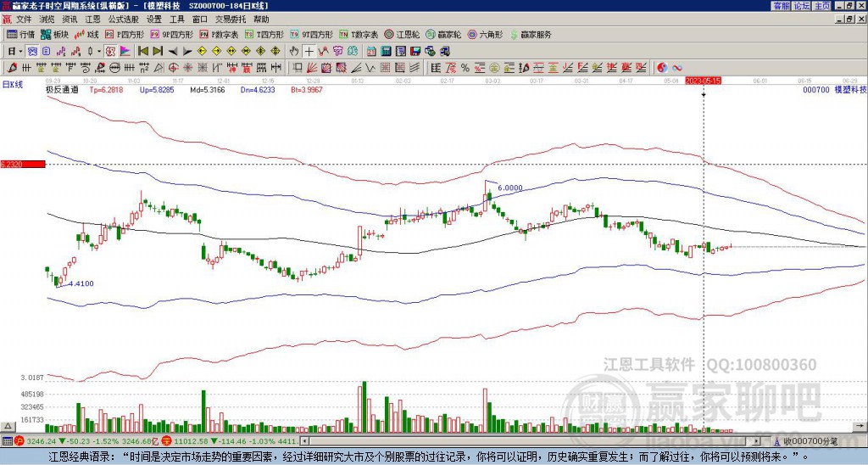868x465 pixels.
Task: Click the Tp=6.2818 channel value
Action: coord(108,89)
